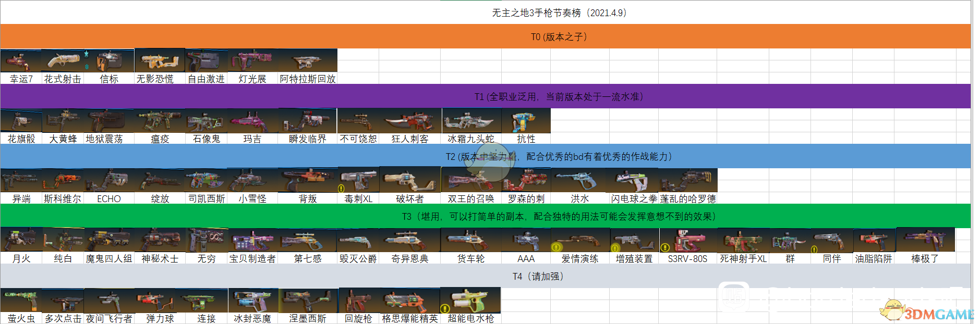The height and width of the screenshot is (324, 980).
Task: Select the 爱情演练 gun thumbnail
Action: click(x=580, y=240)
